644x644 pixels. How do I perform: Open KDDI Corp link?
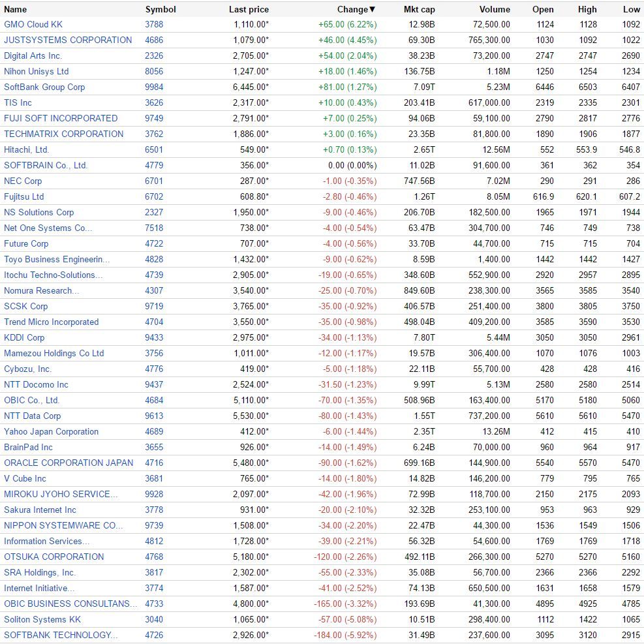[24, 337]
